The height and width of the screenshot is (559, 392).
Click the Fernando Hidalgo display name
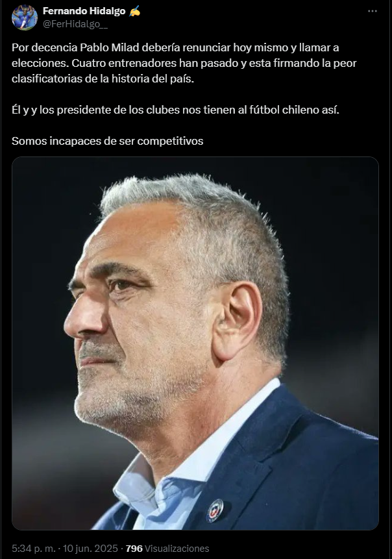84,12
